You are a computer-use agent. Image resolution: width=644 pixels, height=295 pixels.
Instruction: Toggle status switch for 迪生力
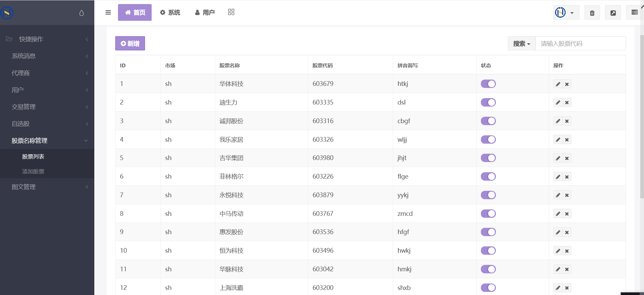pyautogui.click(x=488, y=103)
